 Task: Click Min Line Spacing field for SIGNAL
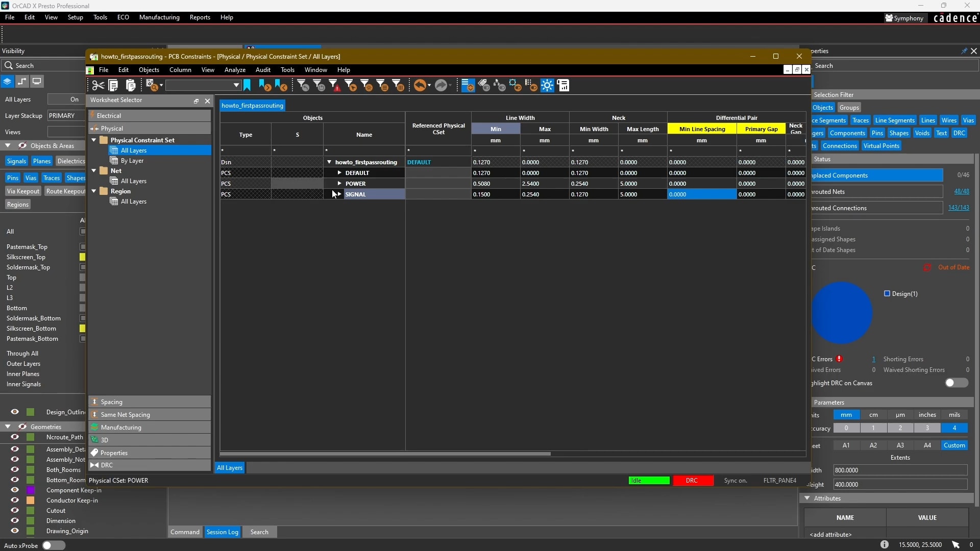pos(701,194)
